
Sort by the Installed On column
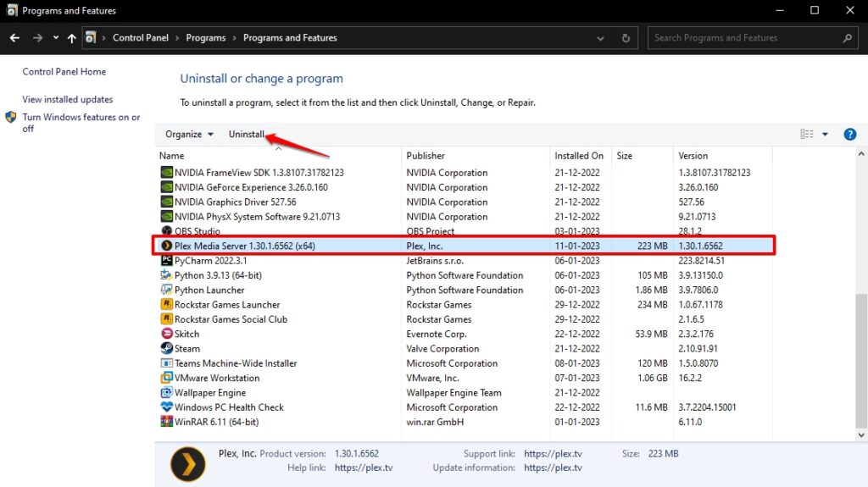(x=579, y=156)
